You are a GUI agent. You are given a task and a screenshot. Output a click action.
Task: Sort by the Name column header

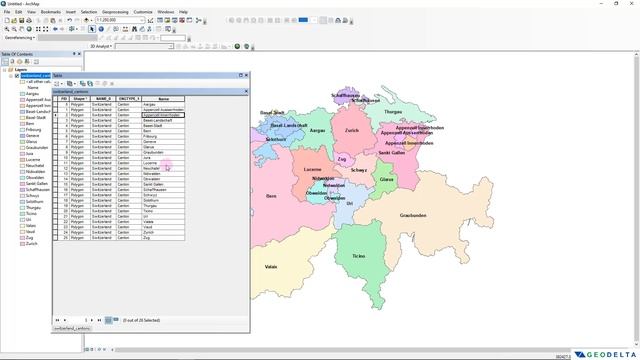coord(163,99)
